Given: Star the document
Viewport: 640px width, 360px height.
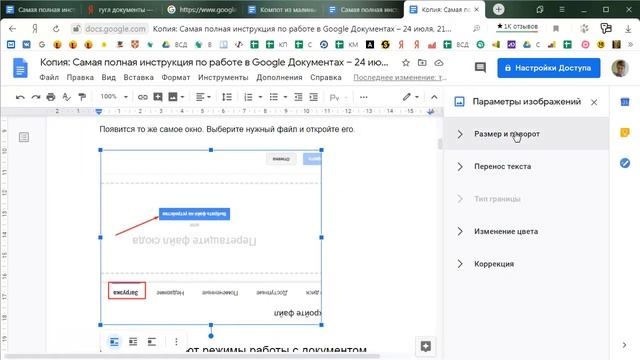Looking at the screenshot, I should tap(405, 63).
